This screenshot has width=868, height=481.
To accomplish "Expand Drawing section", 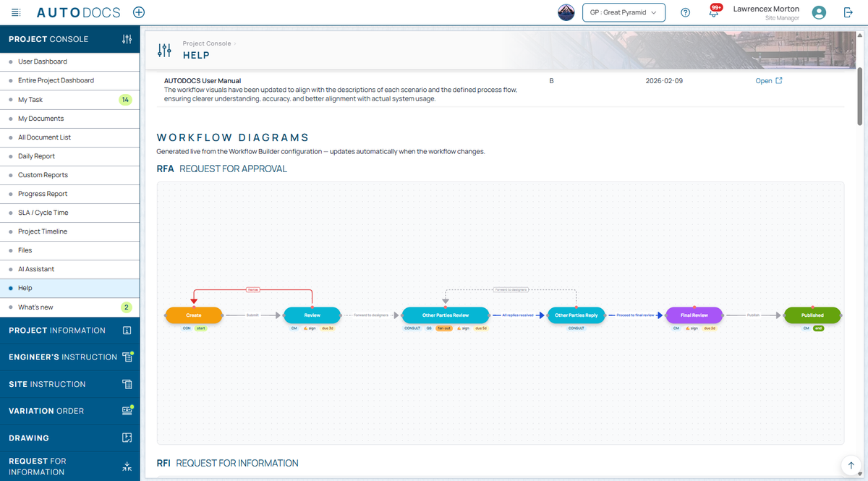I will tap(69, 438).
